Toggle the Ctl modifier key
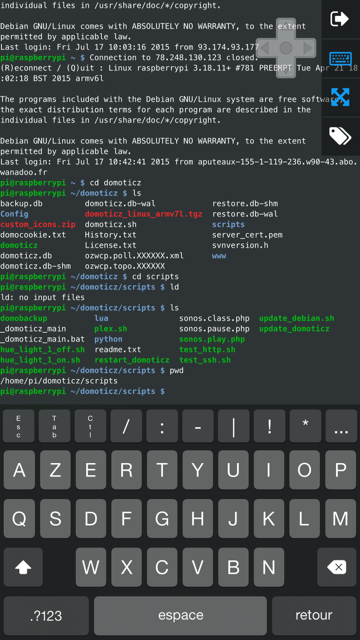The height and width of the screenshot is (640, 360). pyautogui.click(x=90, y=426)
